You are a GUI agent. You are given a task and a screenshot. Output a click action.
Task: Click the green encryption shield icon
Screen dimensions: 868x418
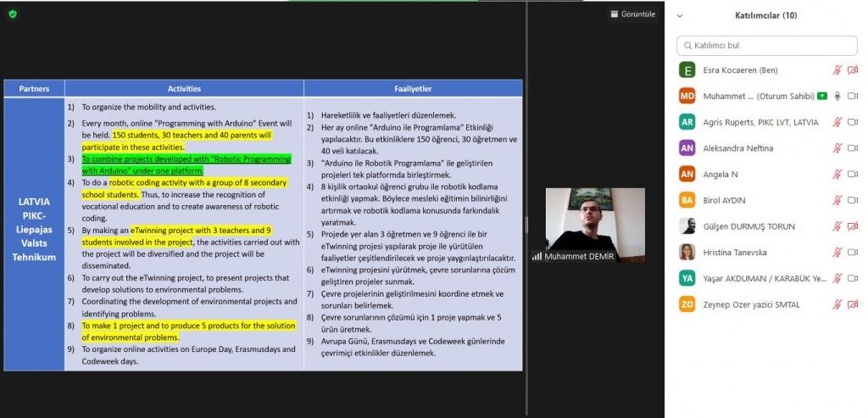(x=13, y=14)
